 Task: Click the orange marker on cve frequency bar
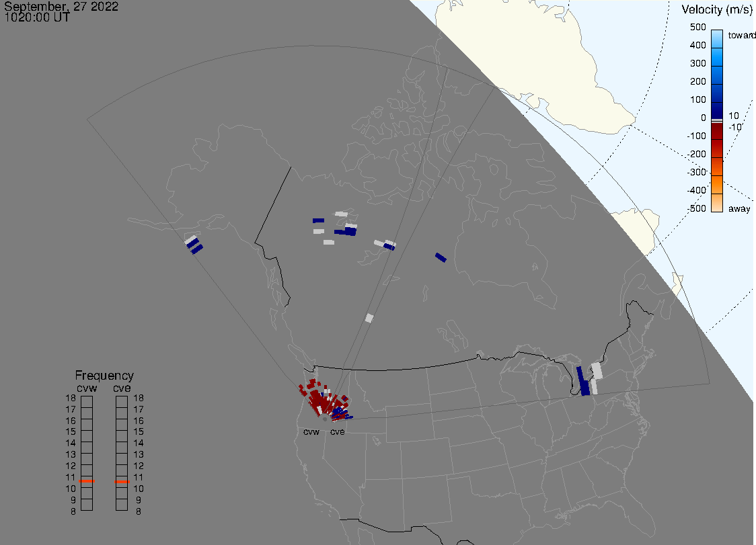122,482
